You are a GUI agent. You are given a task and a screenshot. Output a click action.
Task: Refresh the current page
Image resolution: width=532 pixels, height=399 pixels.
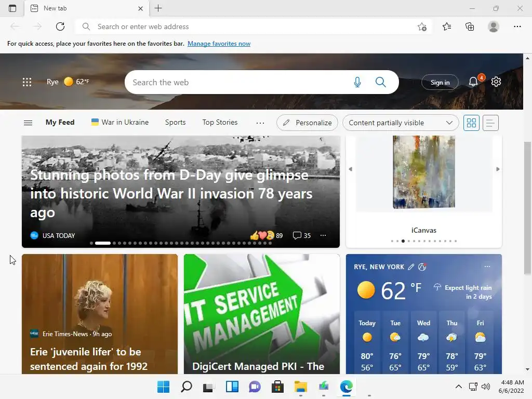tap(60, 26)
